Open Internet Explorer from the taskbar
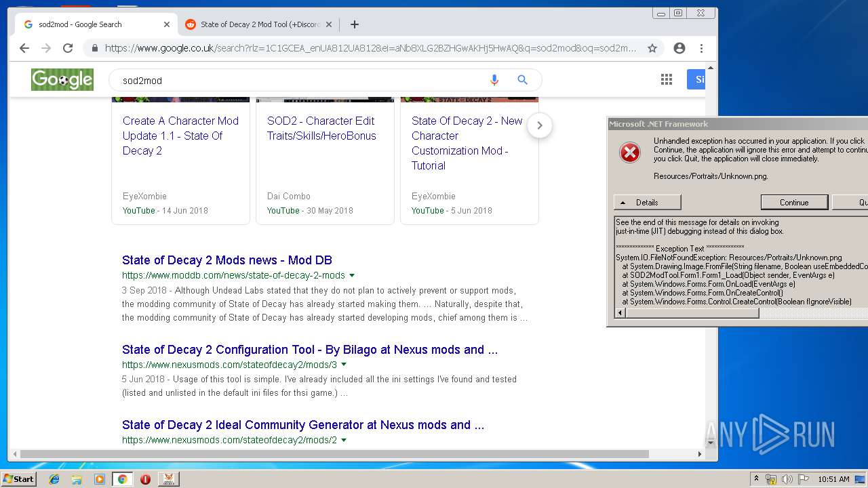Viewport: 868px width, 488px height. point(54,479)
